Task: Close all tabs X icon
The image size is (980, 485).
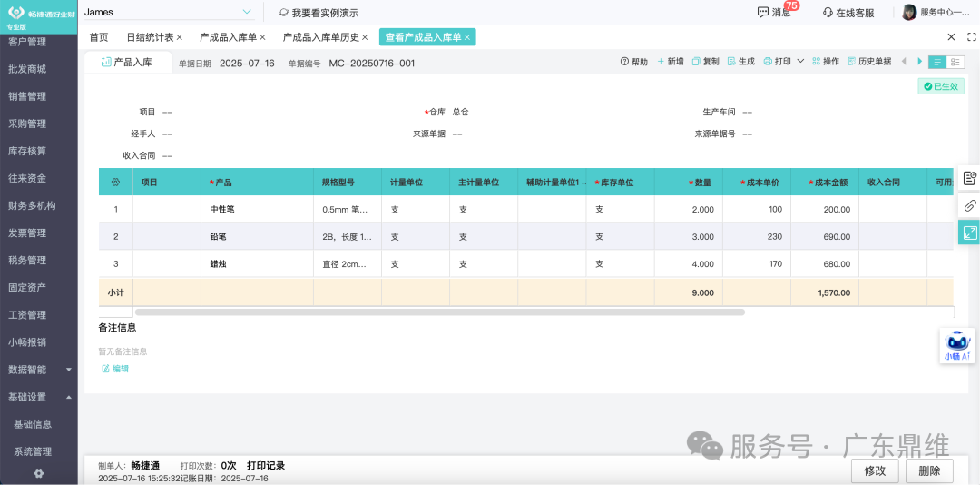Action: pos(951,37)
